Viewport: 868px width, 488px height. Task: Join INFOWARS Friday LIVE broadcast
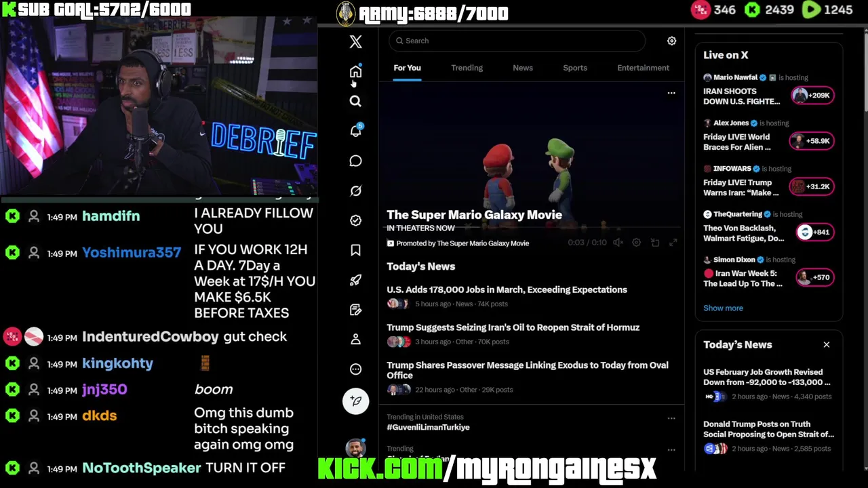point(741,187)
